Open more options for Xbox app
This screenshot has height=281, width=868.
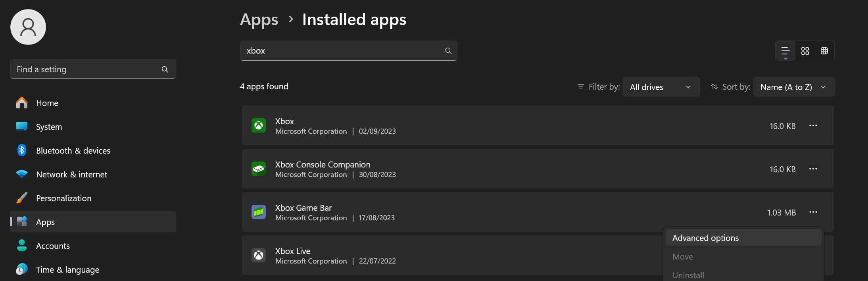[813, 126]
